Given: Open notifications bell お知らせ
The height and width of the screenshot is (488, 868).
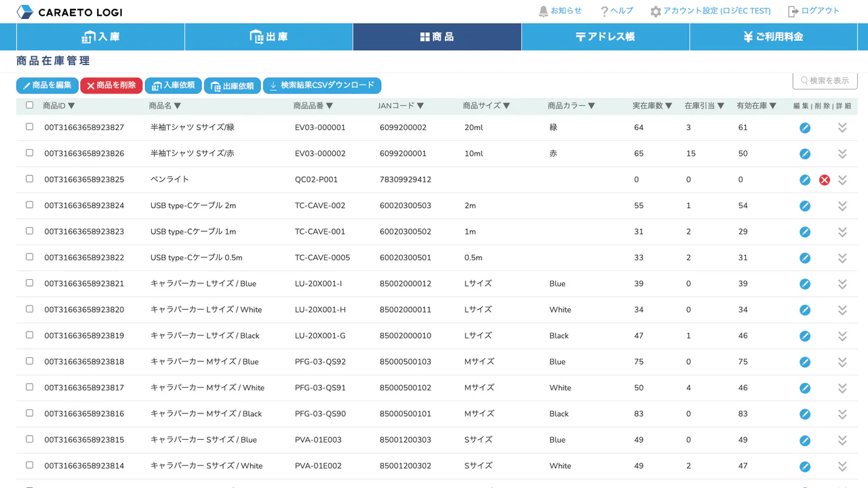Looking at the screenshot, I should click(560, 11).
